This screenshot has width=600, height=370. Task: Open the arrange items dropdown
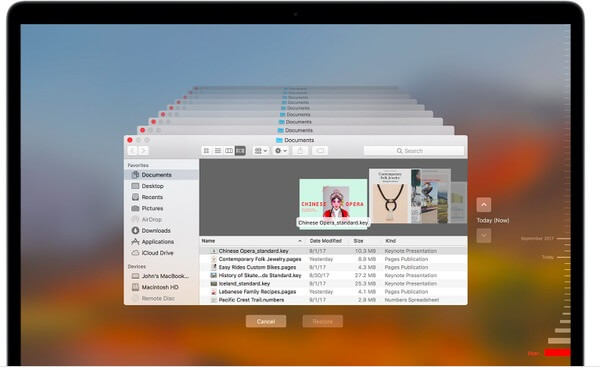(x=261, y=151)
